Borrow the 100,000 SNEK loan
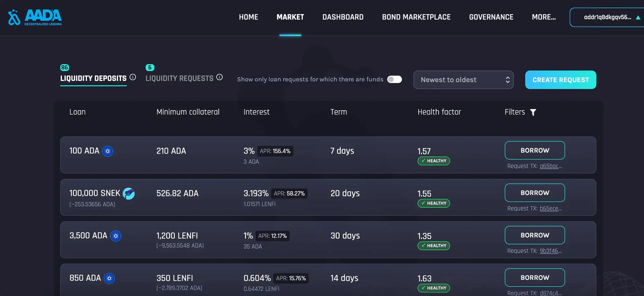The height and width of the screenshot is (296, 644). [x=535, y=193]
